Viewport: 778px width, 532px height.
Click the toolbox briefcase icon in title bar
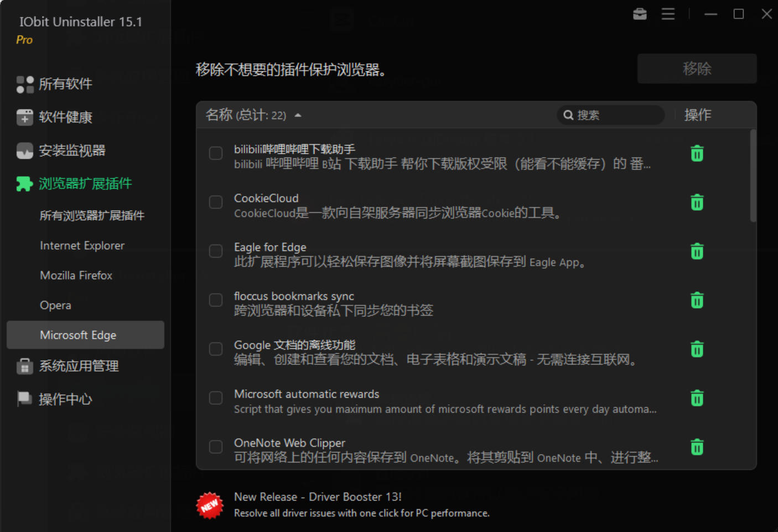[x=640, y=14]
